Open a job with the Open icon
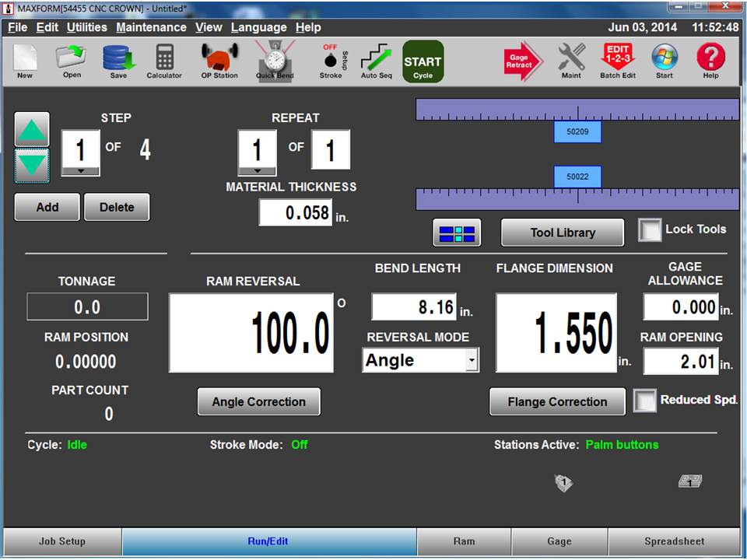The height and width of the screenshot is (560, 747). click(72, 61)
